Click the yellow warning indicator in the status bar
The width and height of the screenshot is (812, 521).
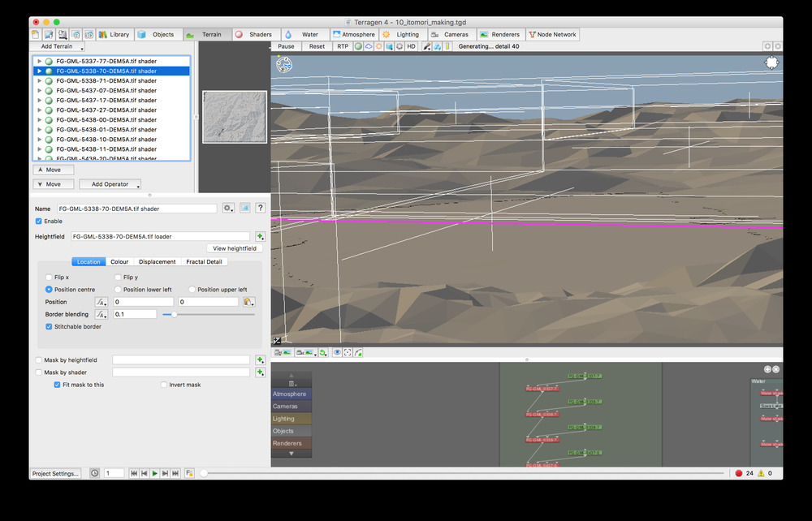761,473
